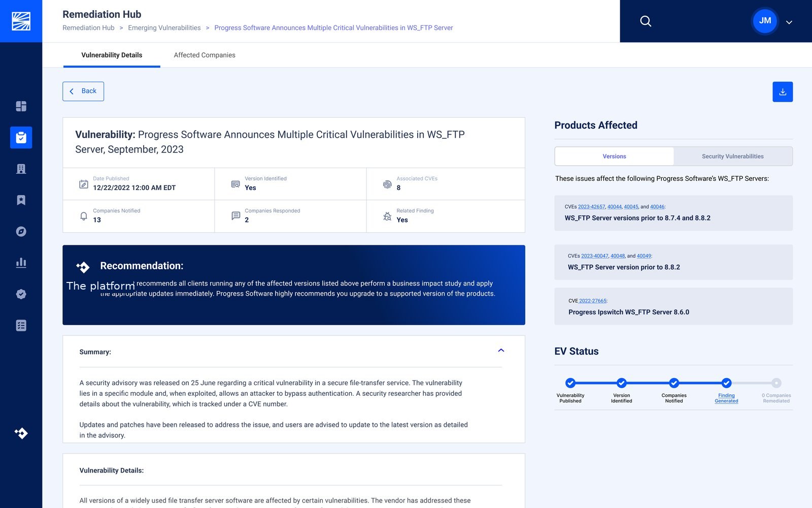812x508 pixels.
Task: Click 'WS_FTP Server version prior to 8.8.2' text
Action: 624,267
